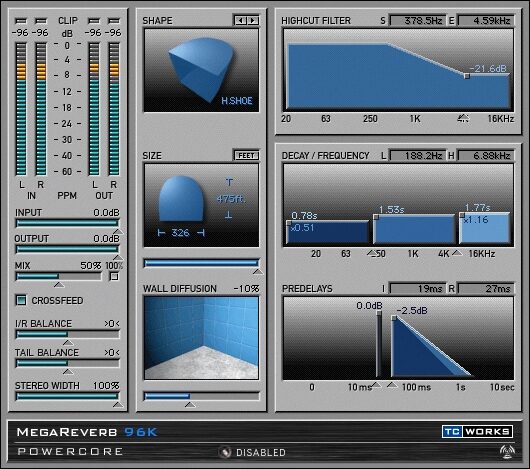This screenshot has width=530, height=469.
Task: Click the 475ft. room height value
Action: (231, 199)
